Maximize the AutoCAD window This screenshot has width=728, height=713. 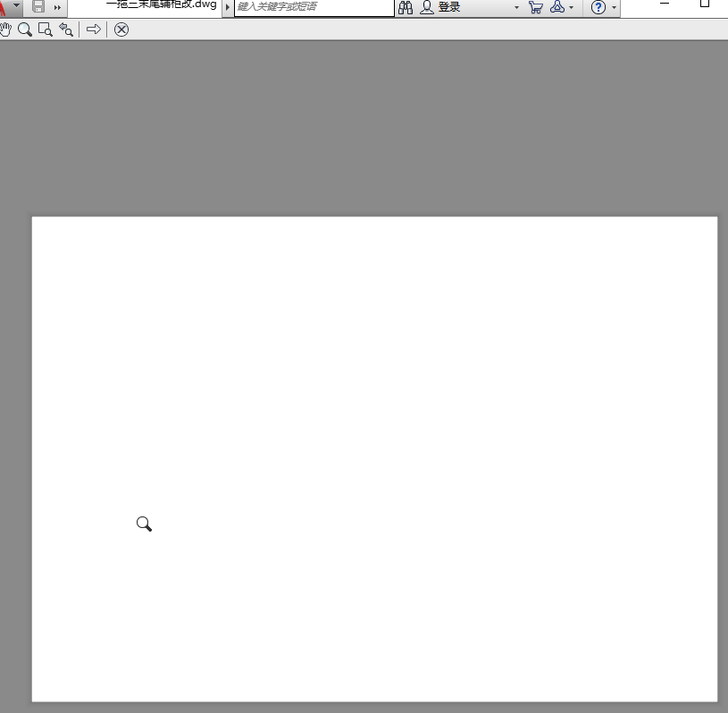[x=704, y=4]
